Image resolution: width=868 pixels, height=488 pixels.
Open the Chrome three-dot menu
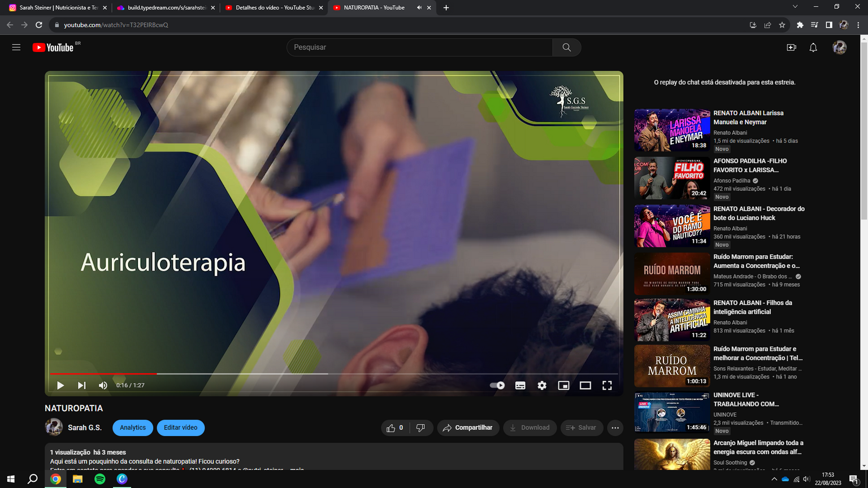858,25
